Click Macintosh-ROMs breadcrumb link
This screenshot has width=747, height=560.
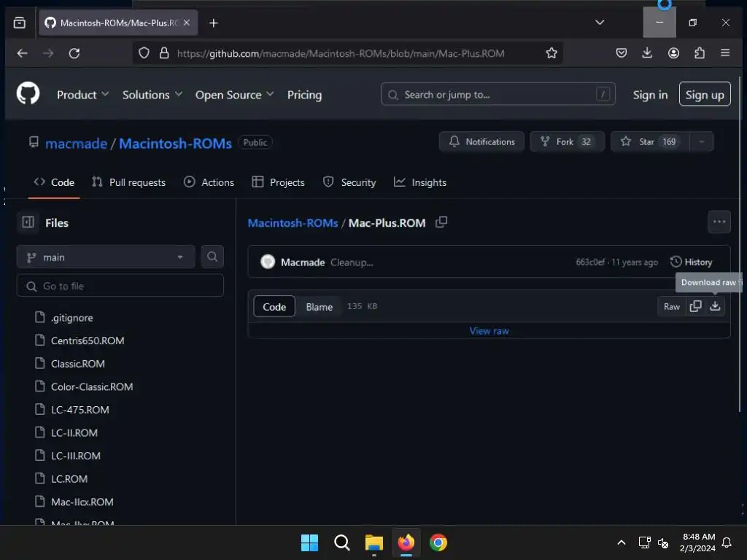tap(293, 223)
